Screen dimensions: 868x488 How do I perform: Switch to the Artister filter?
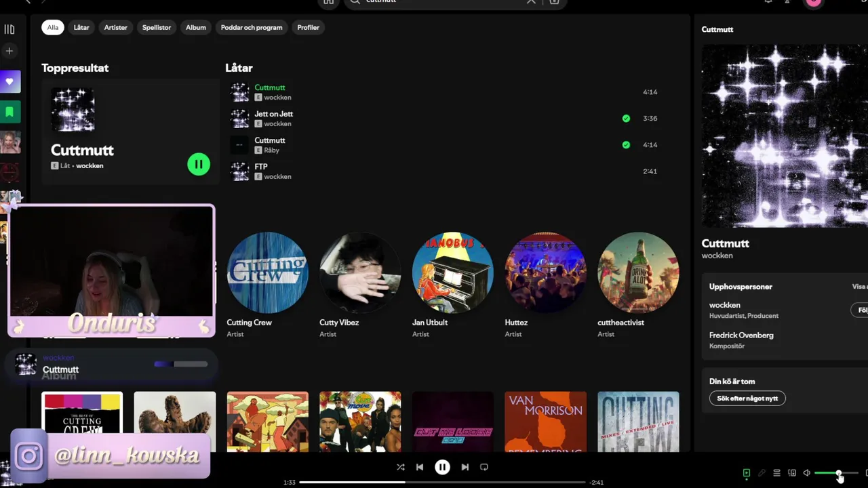tap(116, 28)
